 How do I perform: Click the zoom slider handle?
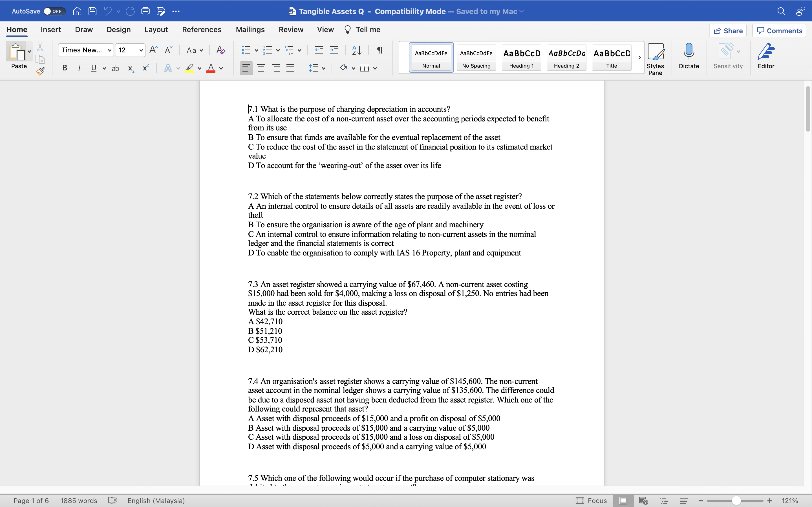pyautogui.click(x=736, y=501)
